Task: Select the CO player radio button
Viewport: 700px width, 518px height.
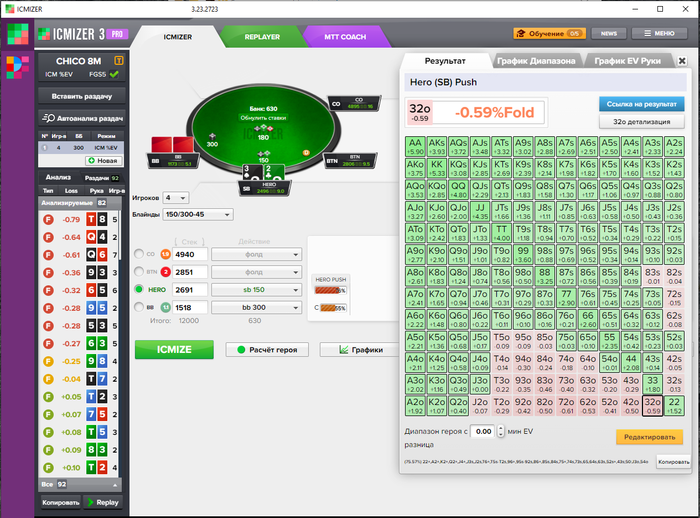Action: [x=139, y=254]
